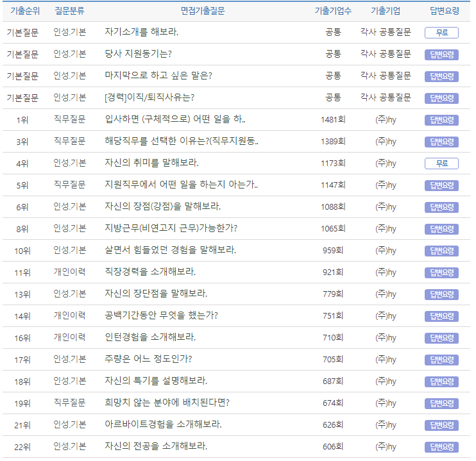Click the question 희망치 않는 분야에 배치된다면?
The image size is (476, 461).
coord(167,403)
